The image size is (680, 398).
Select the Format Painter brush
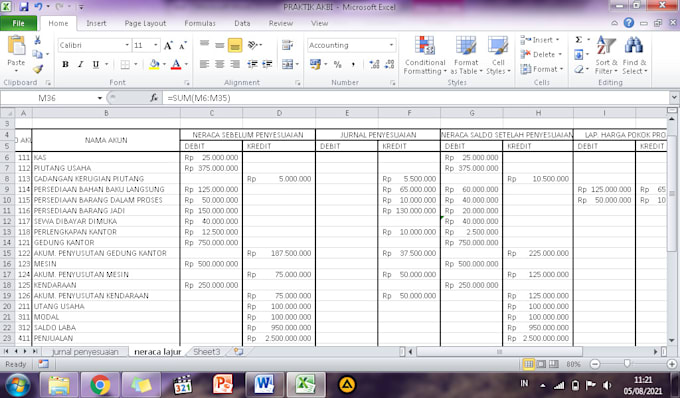(38, 69)
